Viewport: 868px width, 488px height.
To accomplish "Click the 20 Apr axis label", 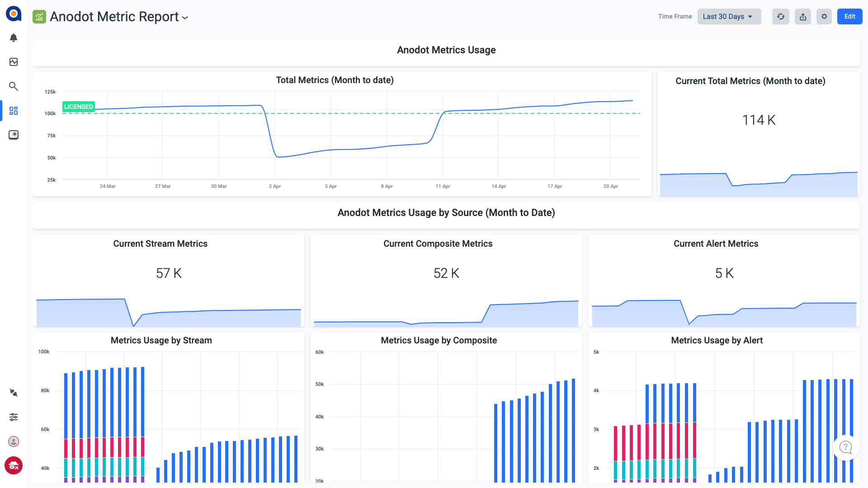I will click(611, 186).
